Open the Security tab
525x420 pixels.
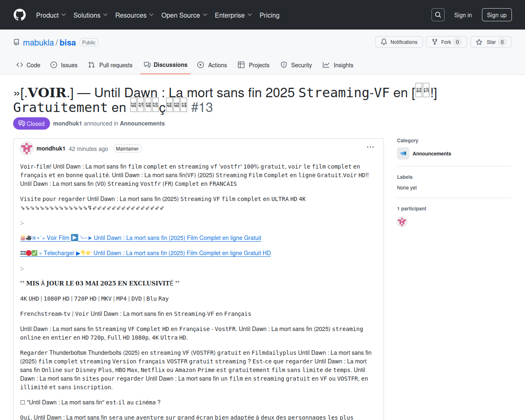click(296, 65)
